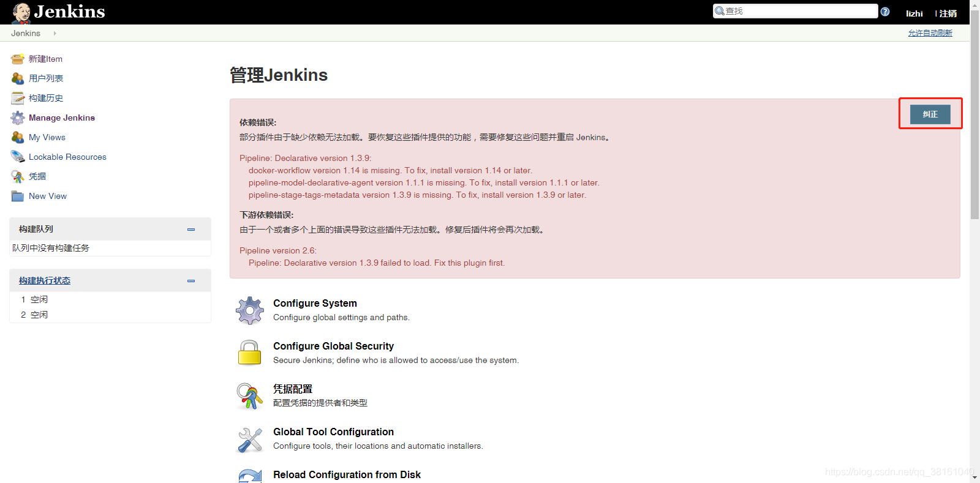The image size is (980, 483).
Task: Open the Jenkins breadcrumb dropdown arrow
Action: click(x=55, y=34)
